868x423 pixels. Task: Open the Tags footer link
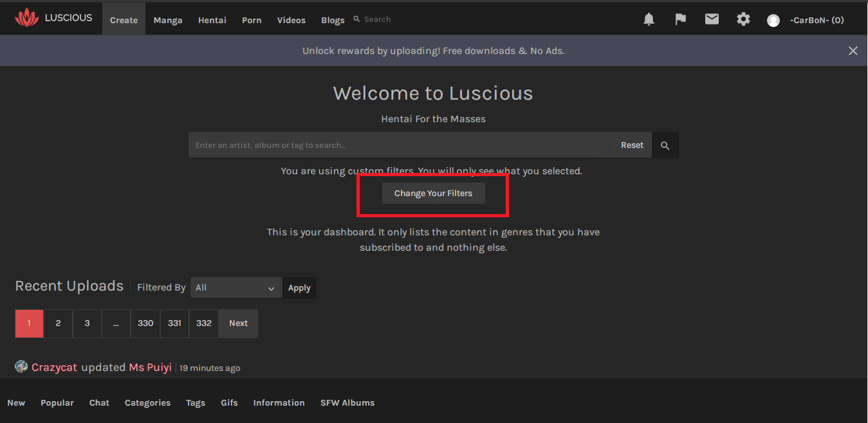coord(196,402)
